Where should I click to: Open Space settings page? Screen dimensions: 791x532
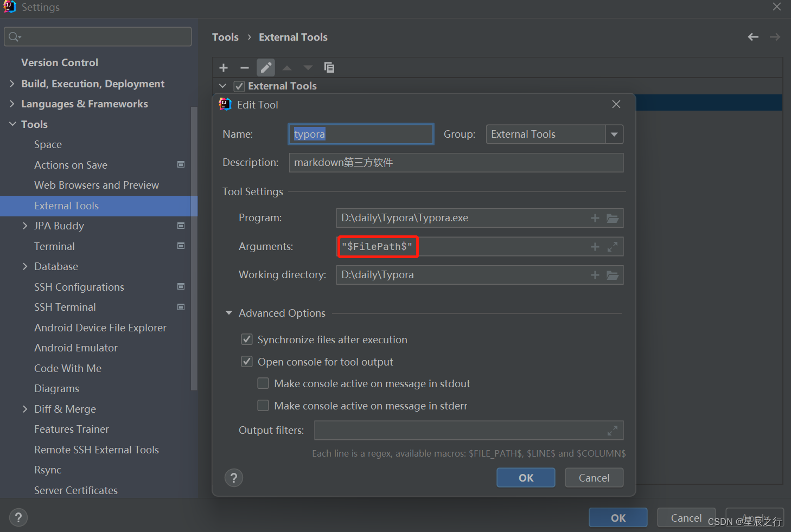48,145
